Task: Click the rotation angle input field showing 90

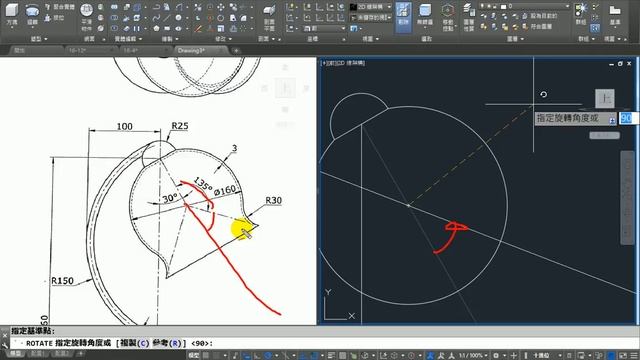Action: tap(628, 118)
